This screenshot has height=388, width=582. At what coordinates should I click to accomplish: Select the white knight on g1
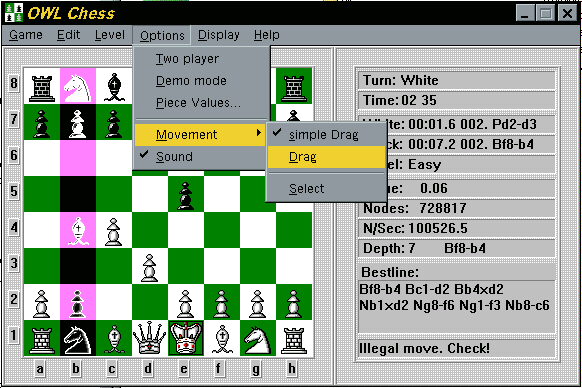click(258, 338)
